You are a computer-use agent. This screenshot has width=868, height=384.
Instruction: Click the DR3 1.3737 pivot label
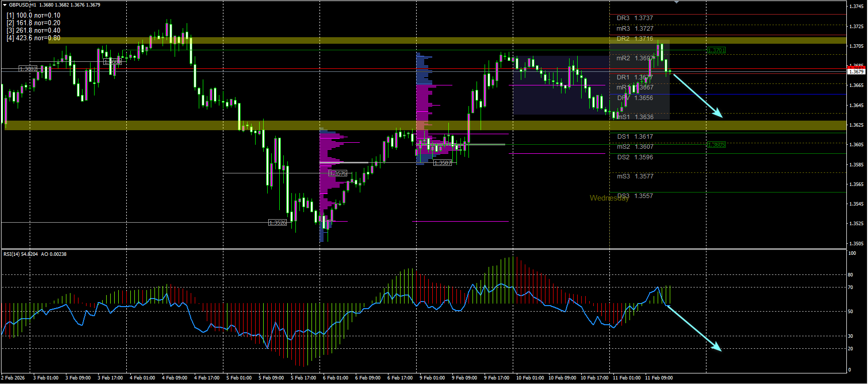click(635, 18)
